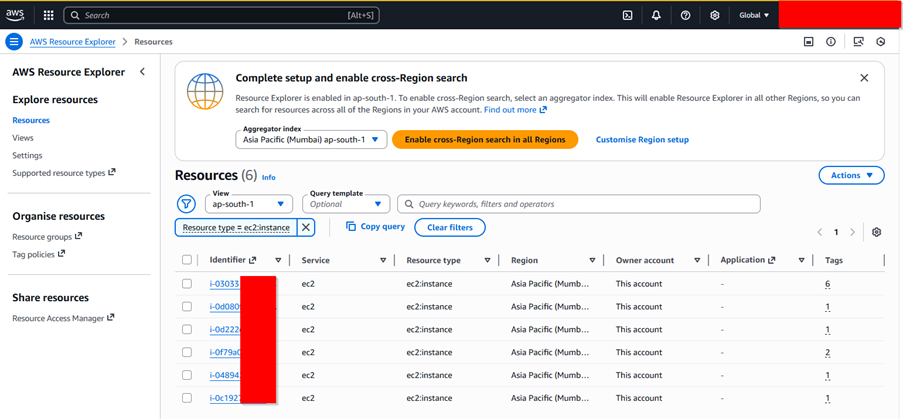This screenshot has height=419, width=903.
Task: Sort by the Application column arrow
Action: point(802,260)
